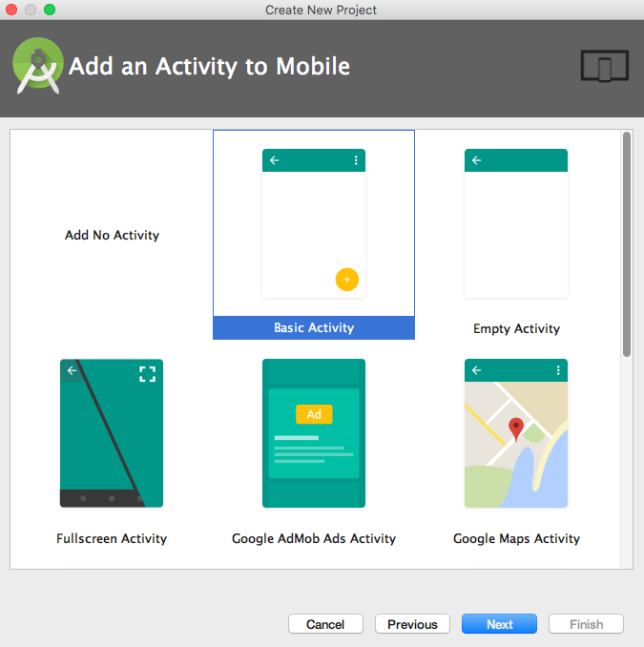The width and height of the screenshot is (644, 647).
Task: Choose the Empty Activity template thumbnail
Action: tap(516, 223)
